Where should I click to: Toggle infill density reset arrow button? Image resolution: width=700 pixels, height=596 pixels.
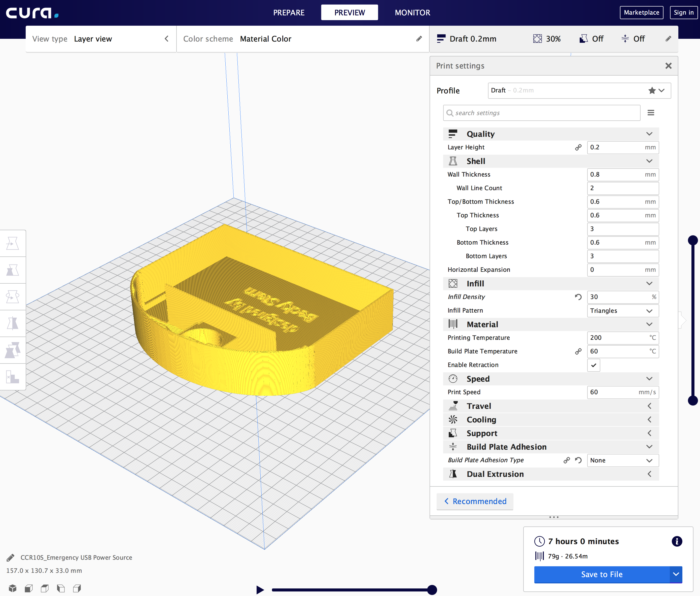(x=578, y=296)
